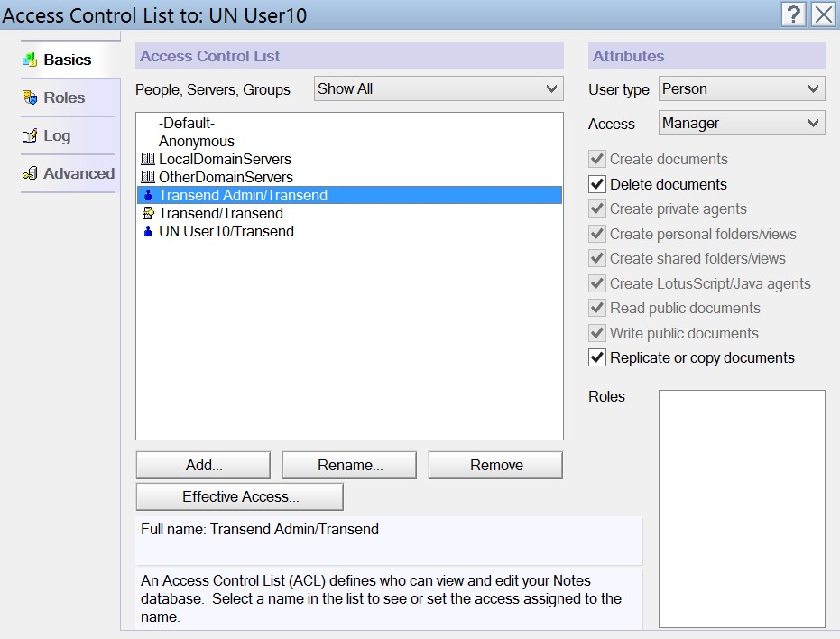The height and width of the screenshot is (639, 840).
Task: Click the Log tab icon
Action: (x=30, y=135)
